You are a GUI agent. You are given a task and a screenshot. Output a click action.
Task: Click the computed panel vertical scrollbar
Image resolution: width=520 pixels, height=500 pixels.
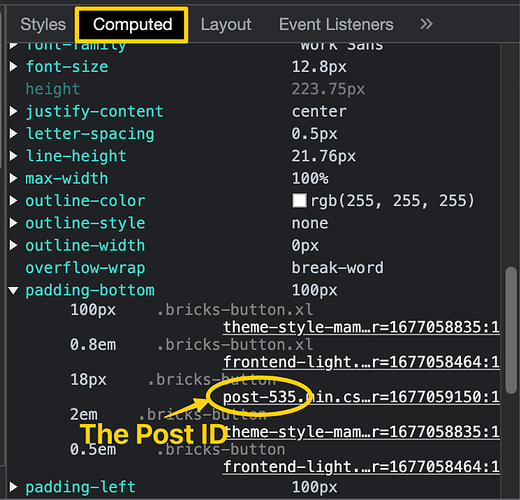tap(511, 330)
